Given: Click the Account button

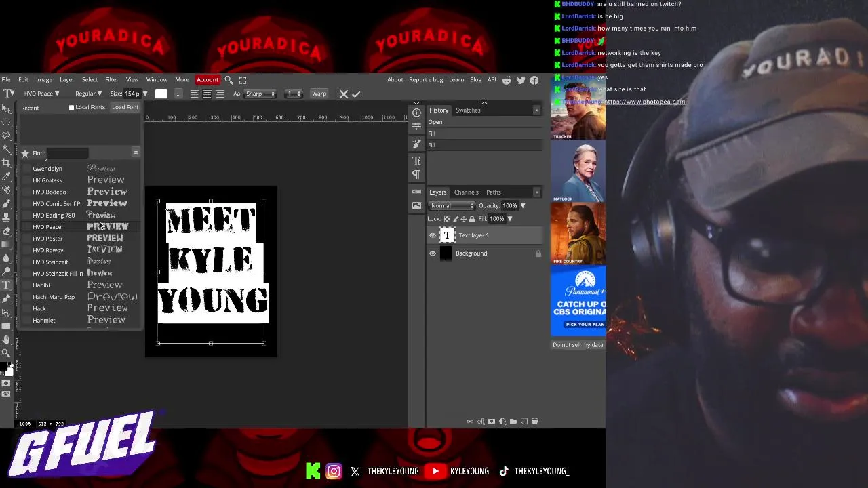Looking at the screenshot, I should point(208,80).
